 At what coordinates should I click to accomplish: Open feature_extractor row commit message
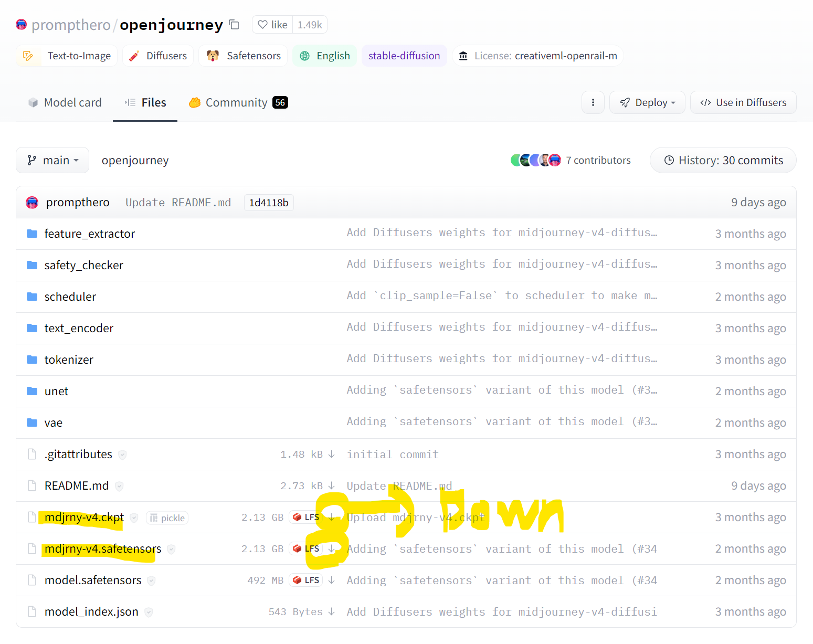point(502,233)
